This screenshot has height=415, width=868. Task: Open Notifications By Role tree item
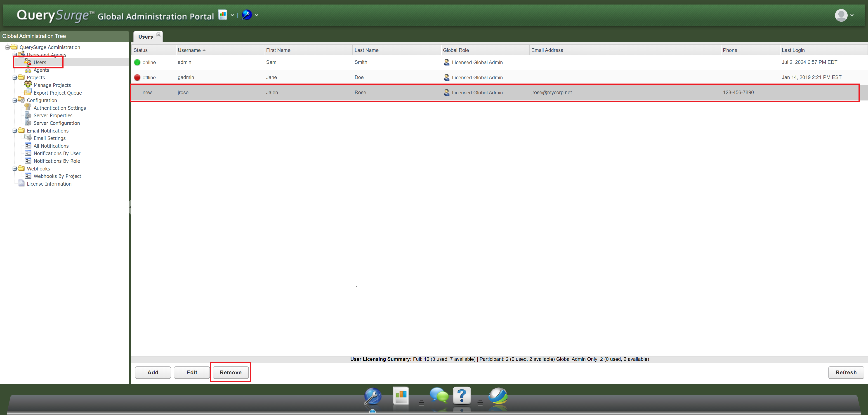(57, 161)
